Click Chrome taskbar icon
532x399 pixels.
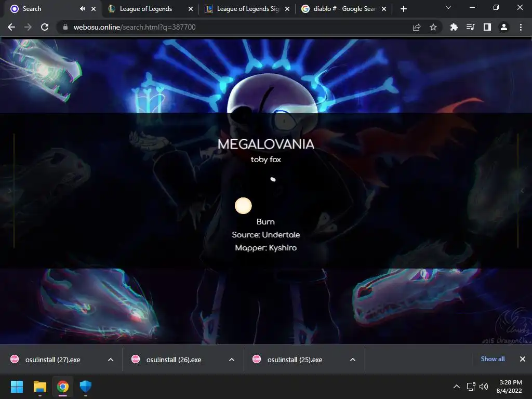tap(63, 387)
